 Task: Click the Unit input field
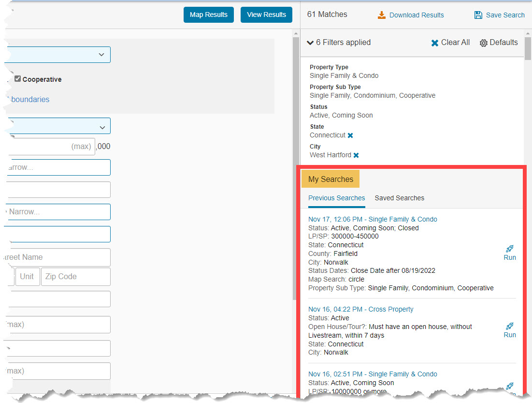(x=28, y=277)
